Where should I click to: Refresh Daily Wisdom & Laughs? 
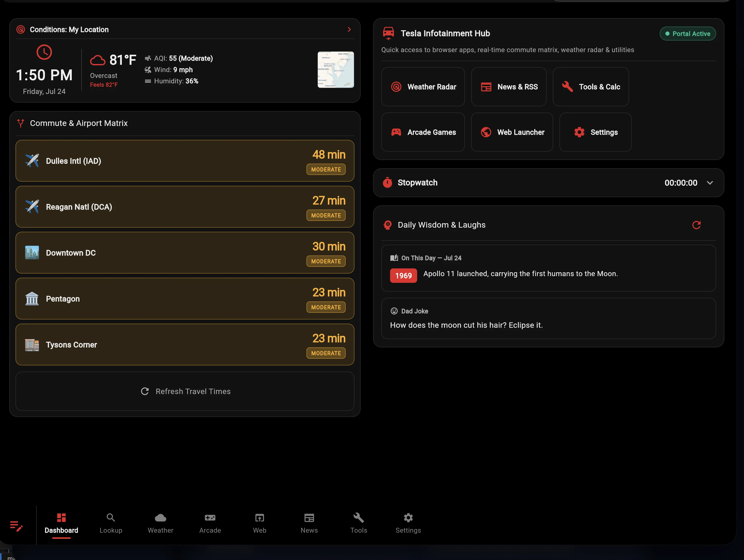[x=696, y=225]
